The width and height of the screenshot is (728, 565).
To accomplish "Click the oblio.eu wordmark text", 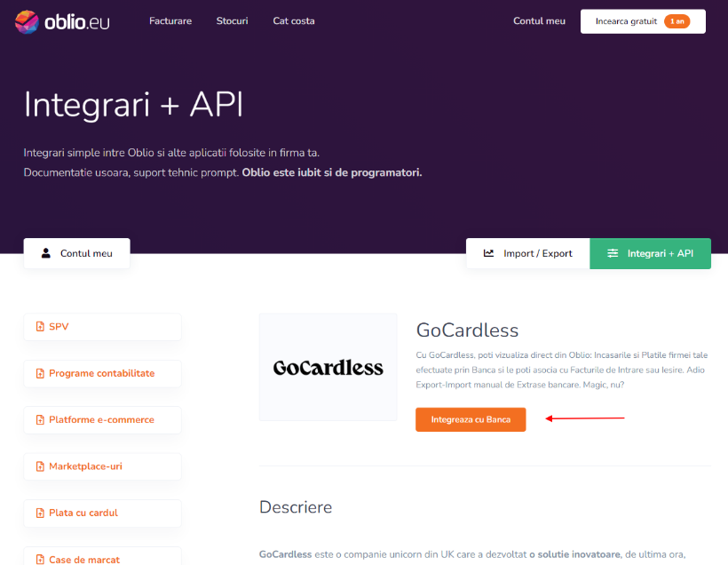I will pyautogui.click(x=77, y=22).
